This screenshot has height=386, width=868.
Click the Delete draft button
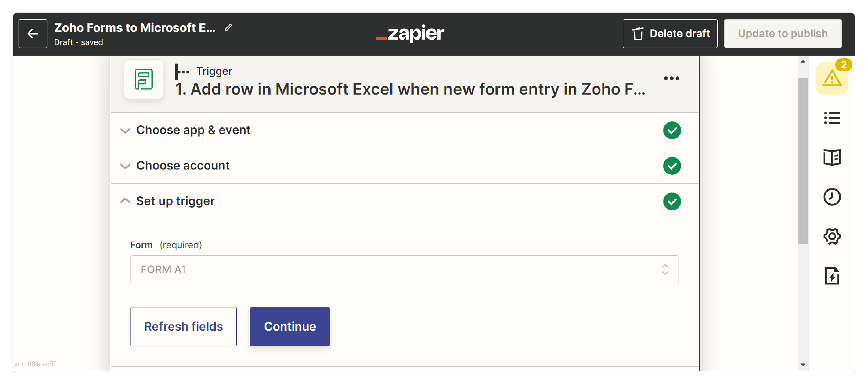click(x=670, y=33)
